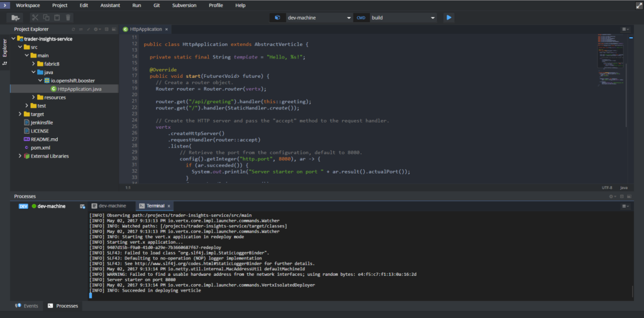Open new terminal icon beside dev-machine process
This screenshot has height=318, width=644.
coord(82,206)
